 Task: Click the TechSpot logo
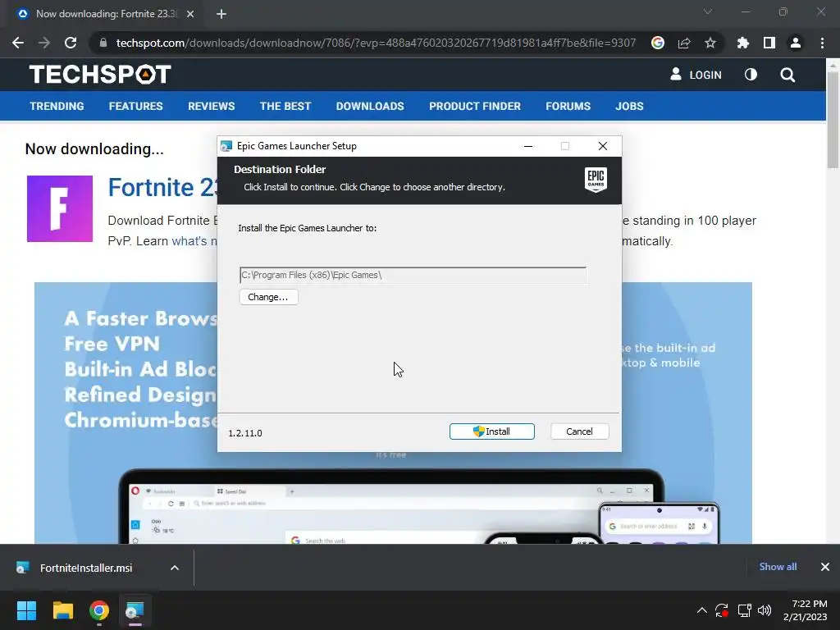(x=100, y=74)
